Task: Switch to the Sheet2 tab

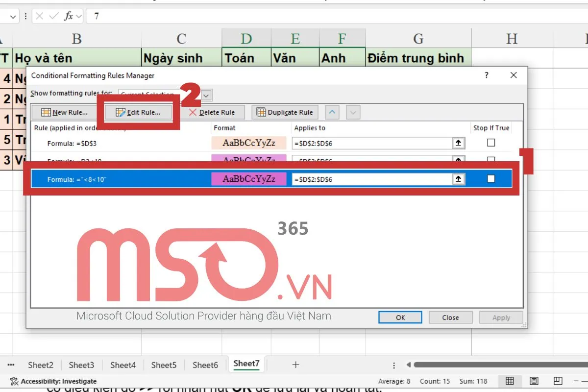Action: pyautogui.click(x=41, y=365)
